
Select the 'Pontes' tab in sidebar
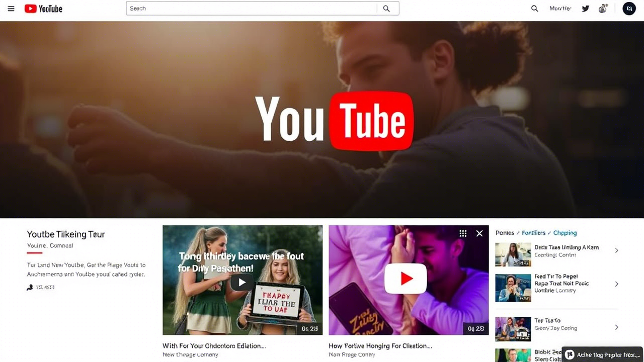pos(505,233)
